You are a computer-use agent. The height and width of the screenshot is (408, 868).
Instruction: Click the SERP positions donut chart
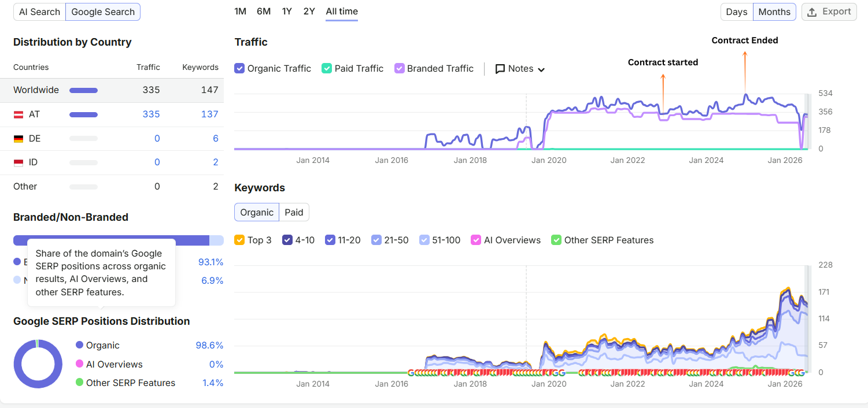click(x=38, y=364)
